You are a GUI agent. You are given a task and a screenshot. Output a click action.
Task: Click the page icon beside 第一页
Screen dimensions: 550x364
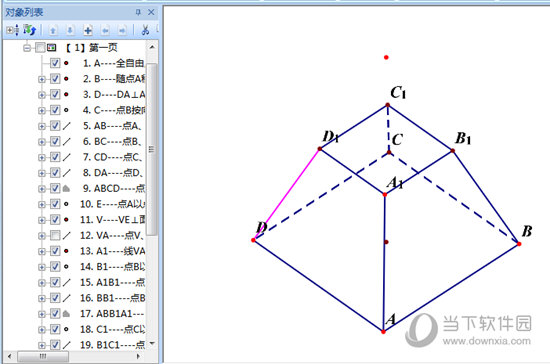coord(52,47)
